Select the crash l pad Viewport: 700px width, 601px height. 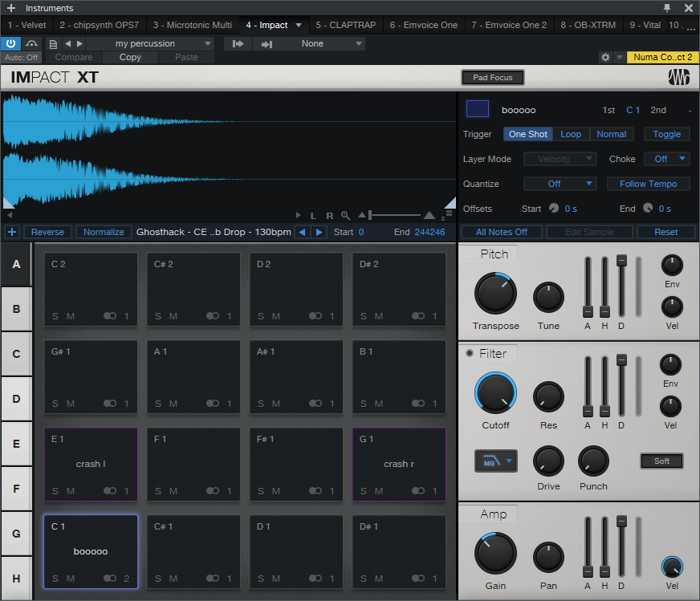tap(90, 464)
